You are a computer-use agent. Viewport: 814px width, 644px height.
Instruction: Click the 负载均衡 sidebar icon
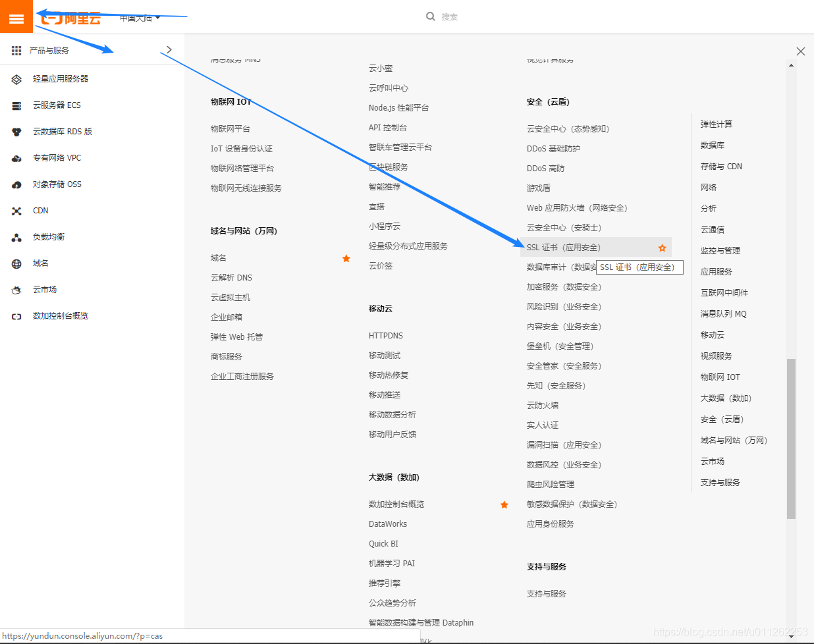[16, 237]
